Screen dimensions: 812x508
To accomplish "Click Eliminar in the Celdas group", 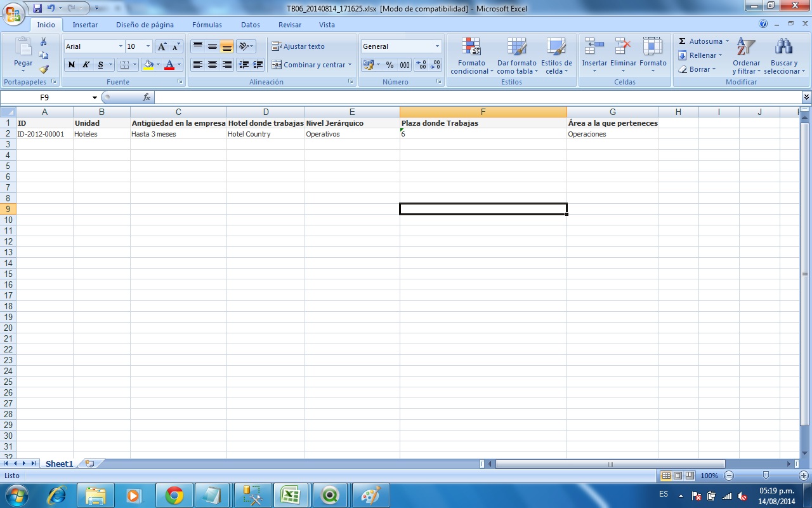I will click(x=623, y=56).
